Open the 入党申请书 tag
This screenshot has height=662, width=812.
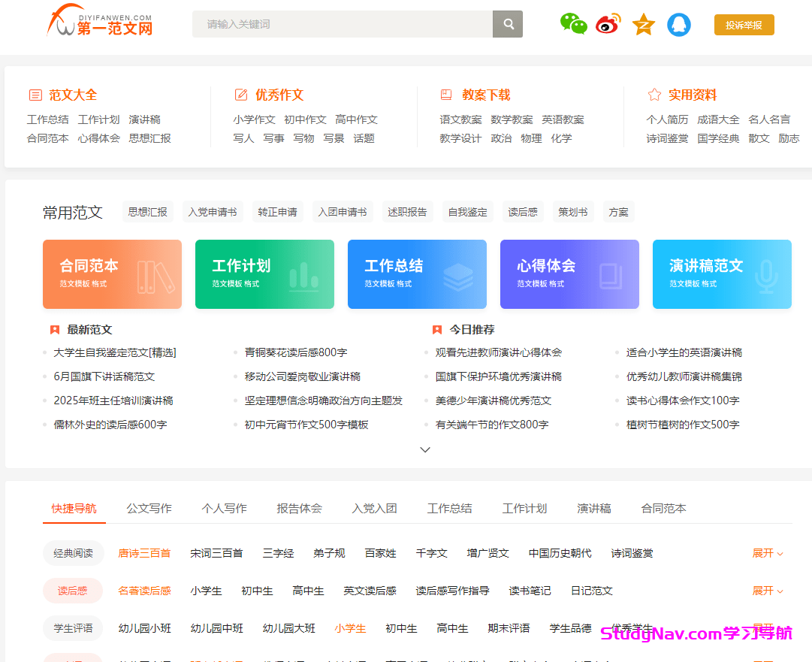(213, 212)
